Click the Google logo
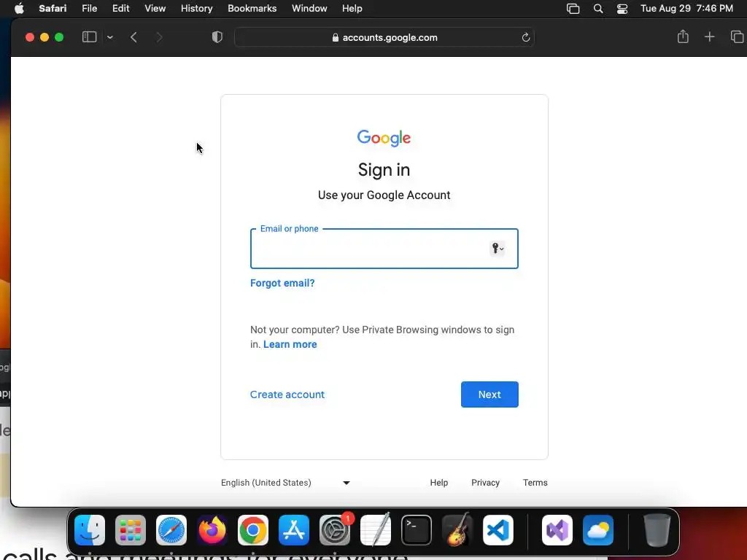Image resolution: width=747 pixels, height=560 pixels. pyautogui.click(x=384, y=138)
